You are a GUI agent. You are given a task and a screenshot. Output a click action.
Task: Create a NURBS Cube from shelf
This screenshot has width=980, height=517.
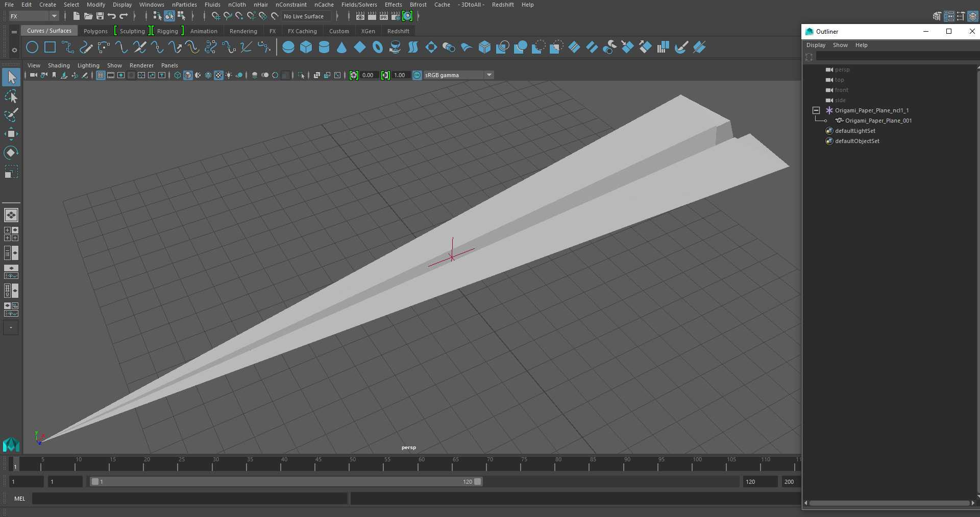[x=306, y=48]
